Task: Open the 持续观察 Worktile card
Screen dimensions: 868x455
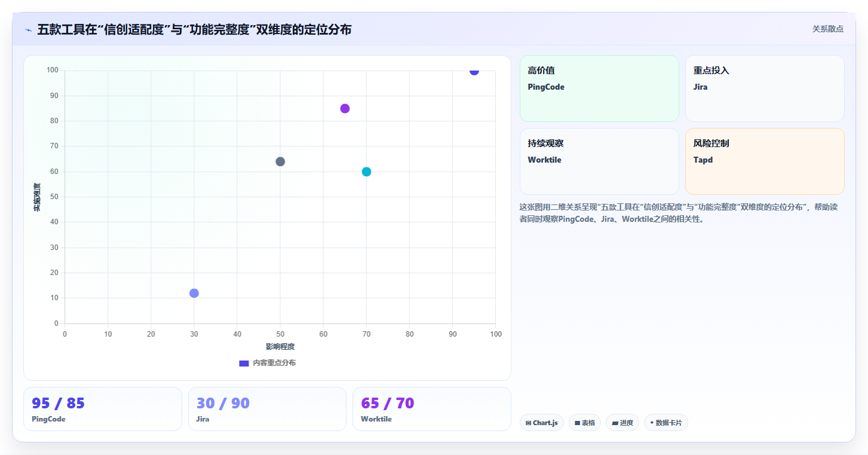Action: pos(599,161)
